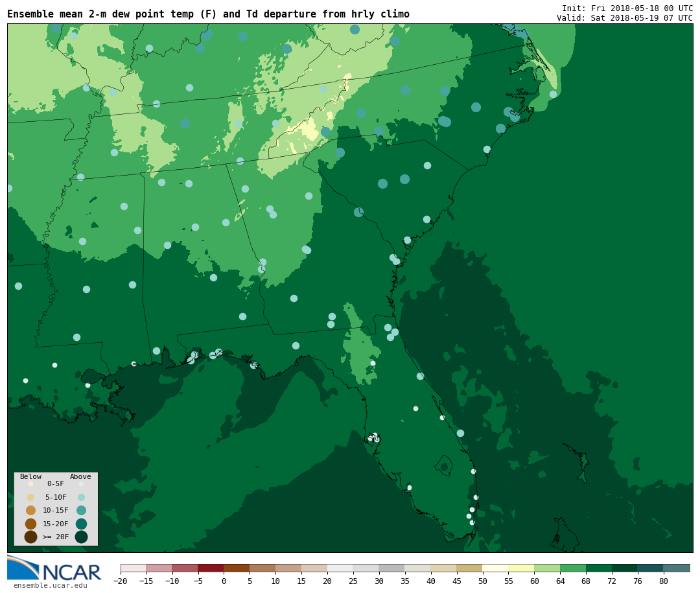Click the 'Above' legend header

pyautogui.click(x=80, y=476)
